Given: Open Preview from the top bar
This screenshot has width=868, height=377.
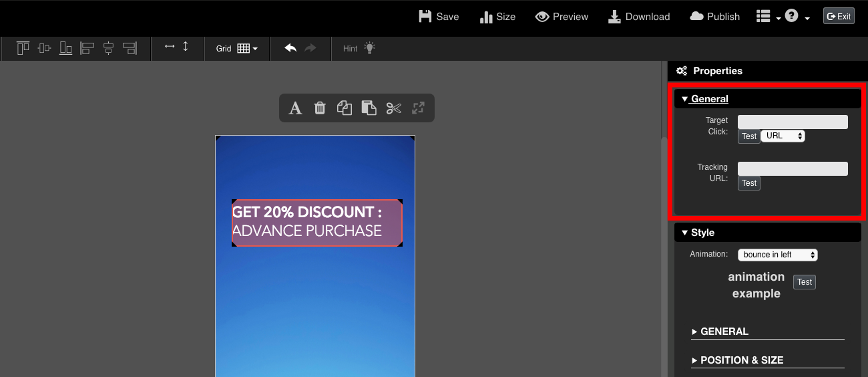Looking at the screenshot, I should pos(562,17).
